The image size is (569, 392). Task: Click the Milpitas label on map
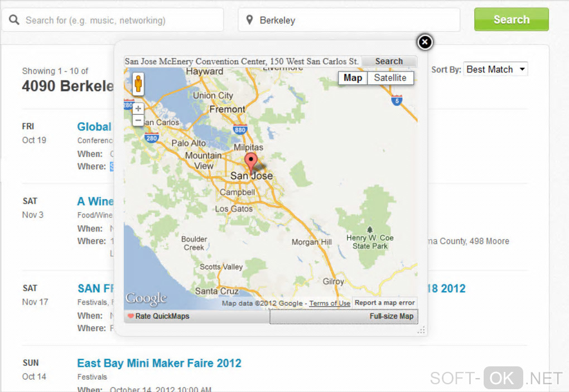coord(248,147)
